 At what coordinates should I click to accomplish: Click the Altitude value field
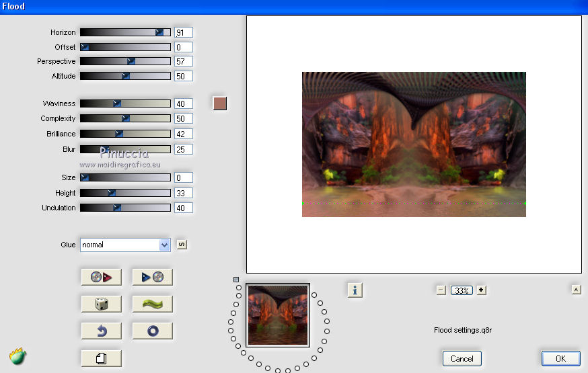pyautogui.click(x=184, y=76)
